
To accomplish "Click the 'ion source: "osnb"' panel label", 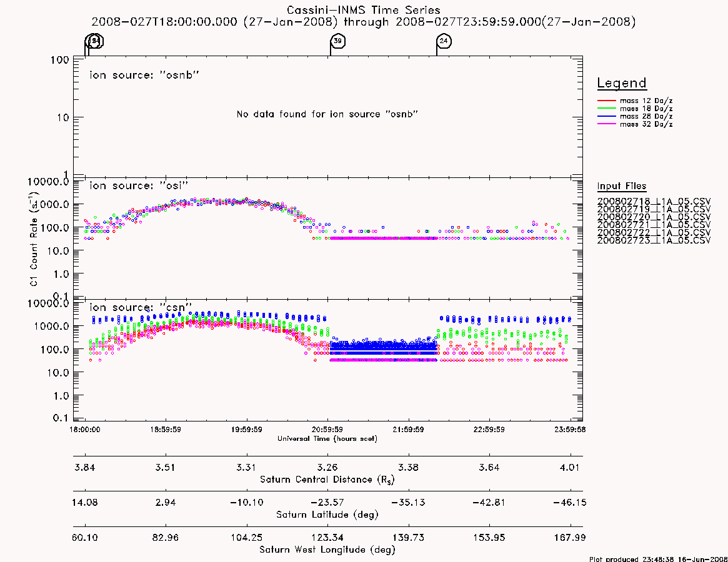I will click(144, 75).
